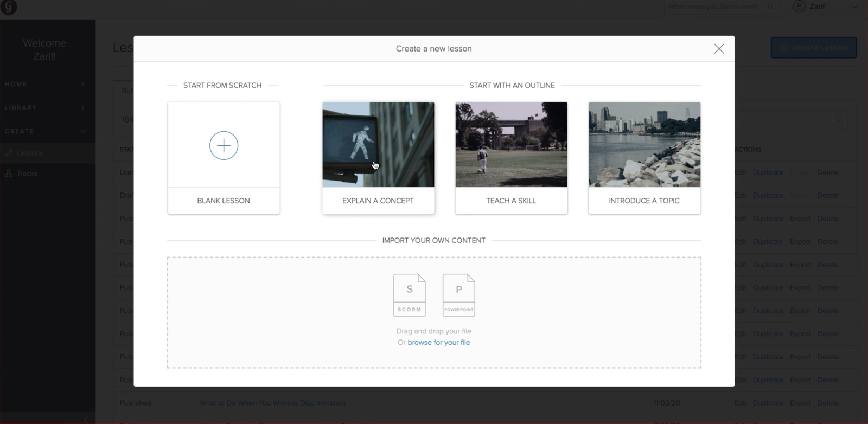The height and width of the screenshot is (424, 868).
Task: Expand the LIBRARY section in the sidebar
Action: click(44, 107)
